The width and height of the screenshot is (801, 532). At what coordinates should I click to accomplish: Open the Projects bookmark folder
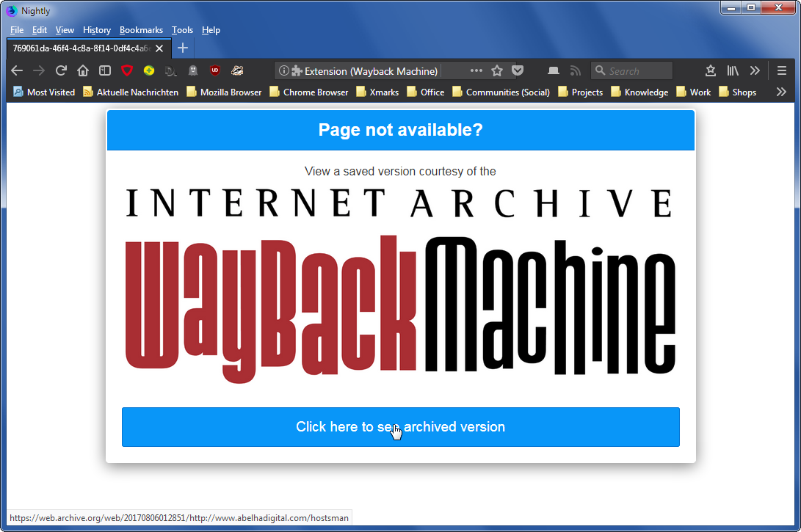pos(580,92)
